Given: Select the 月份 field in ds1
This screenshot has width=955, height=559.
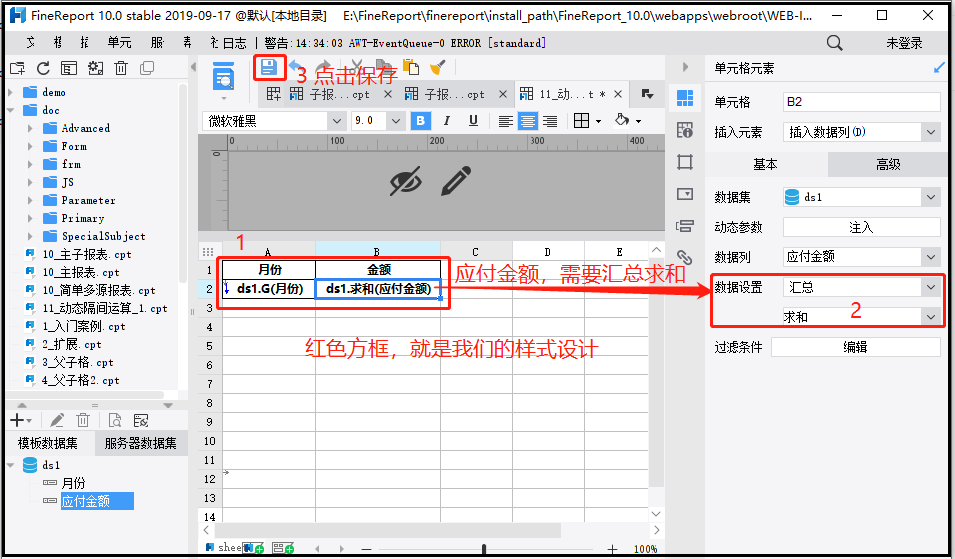Looking at the screenshot, I should pyautogui.click(x=73, y=483).
